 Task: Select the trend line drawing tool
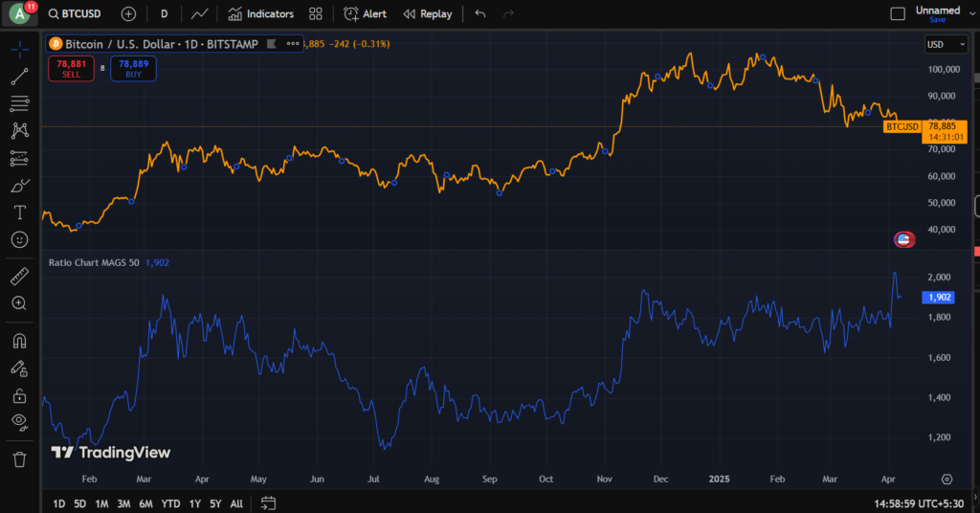pyautogui.click(x=19, y=77)
